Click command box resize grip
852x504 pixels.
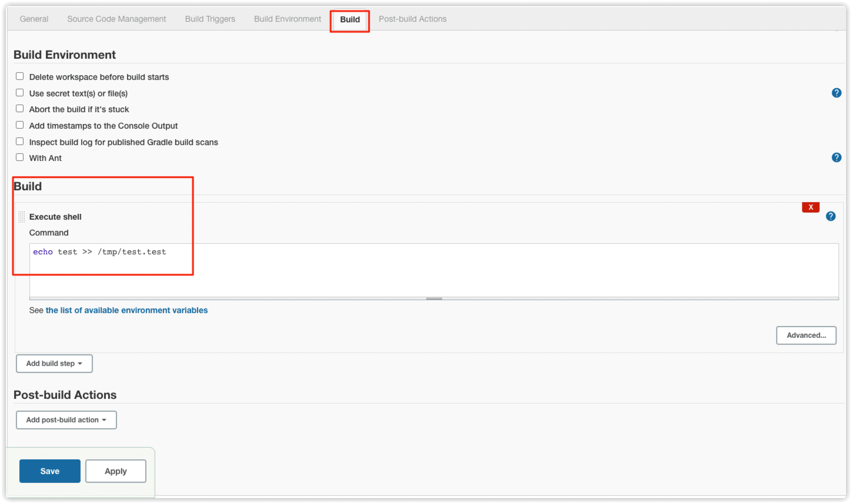pyautogui.click(x=434, y=298)
